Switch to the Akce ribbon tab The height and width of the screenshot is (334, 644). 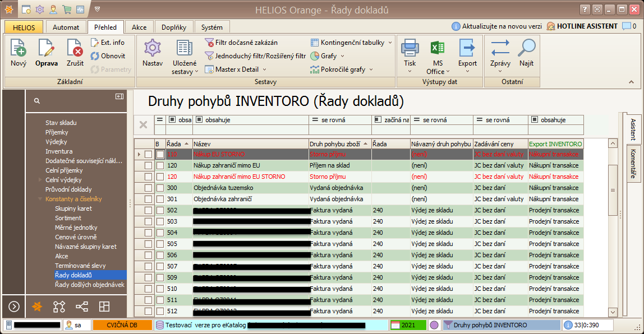(139, 27)
